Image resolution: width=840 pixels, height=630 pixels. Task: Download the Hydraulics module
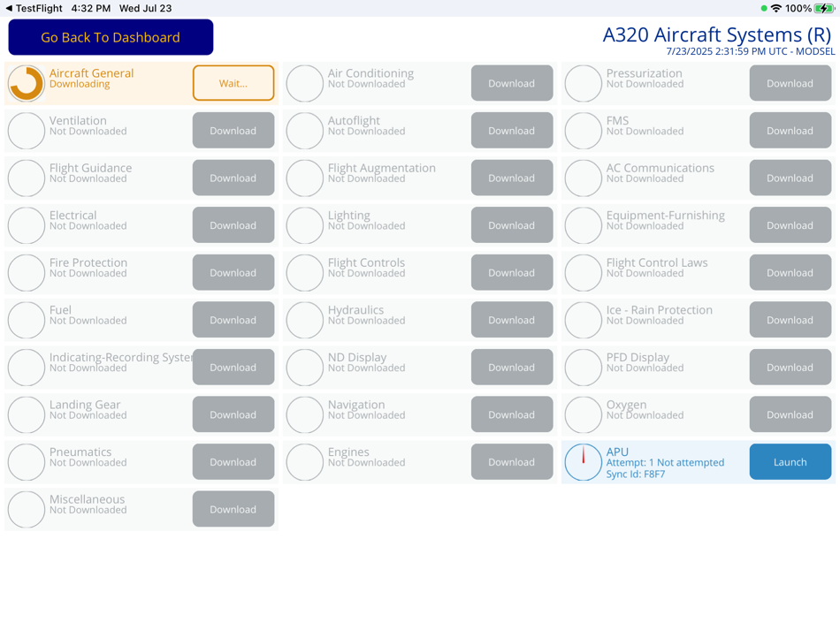point(512,320)
